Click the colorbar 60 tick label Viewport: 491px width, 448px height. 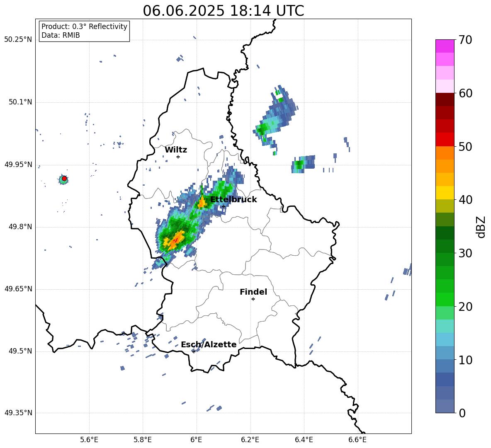[465, 93]
